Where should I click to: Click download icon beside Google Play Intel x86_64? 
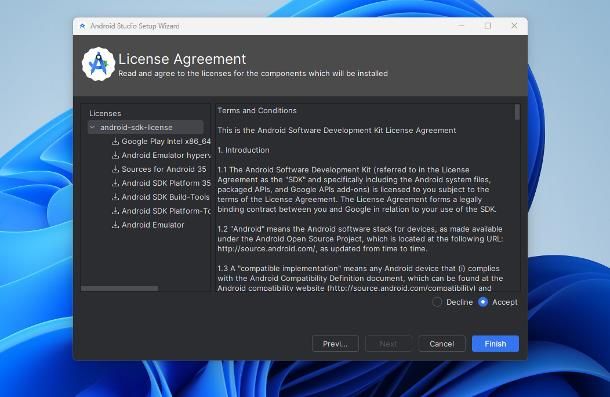(x=115, y=141)
